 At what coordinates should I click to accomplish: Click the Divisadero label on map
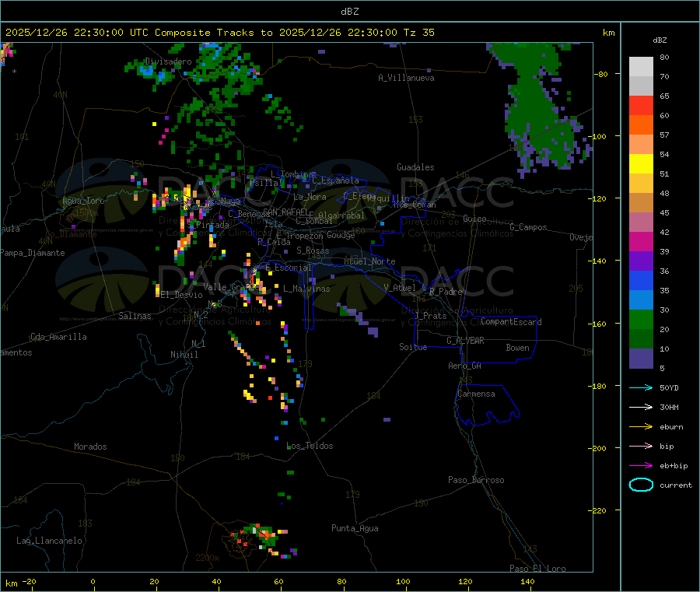tap(168, 61)
